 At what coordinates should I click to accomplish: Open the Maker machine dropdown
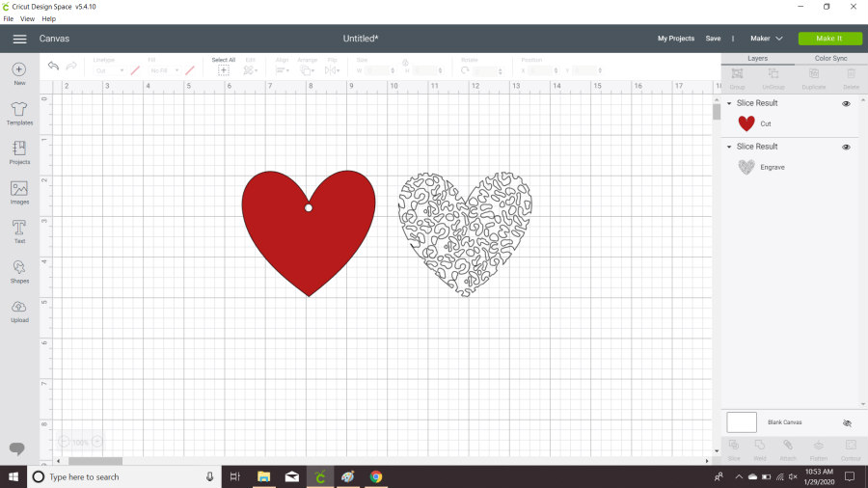767,39
